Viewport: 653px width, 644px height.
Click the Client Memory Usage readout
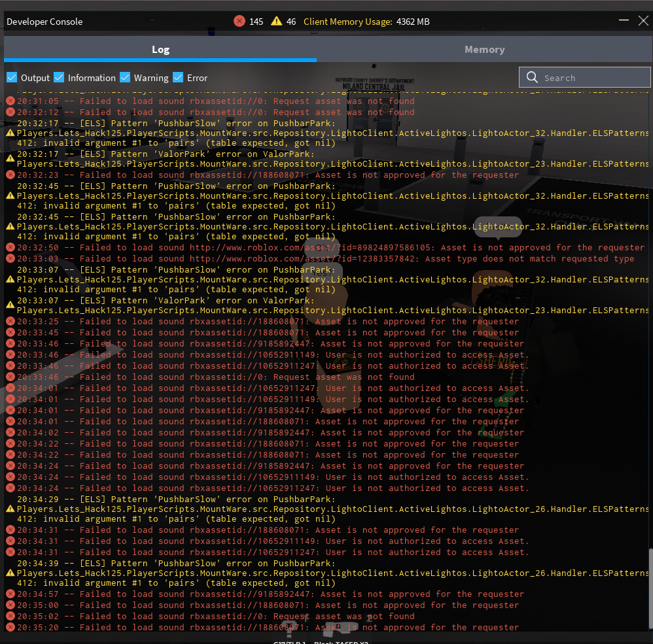coord(366,22)
